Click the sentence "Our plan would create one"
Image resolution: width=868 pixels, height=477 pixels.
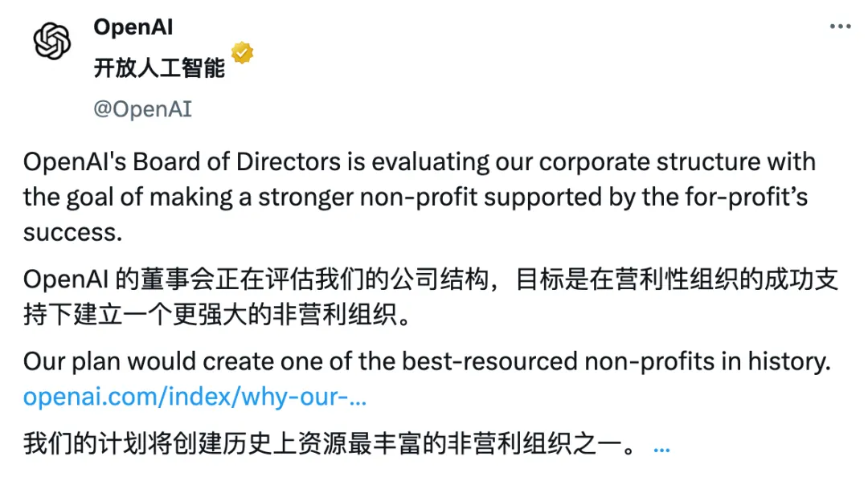pyautogui.click(x=428, y=362)
